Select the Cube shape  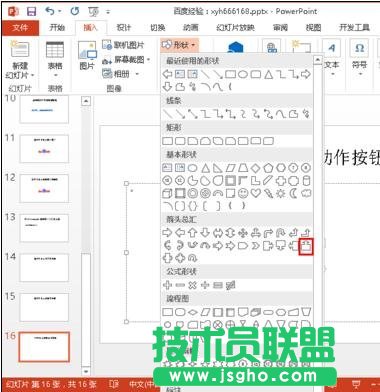point(167,193)
